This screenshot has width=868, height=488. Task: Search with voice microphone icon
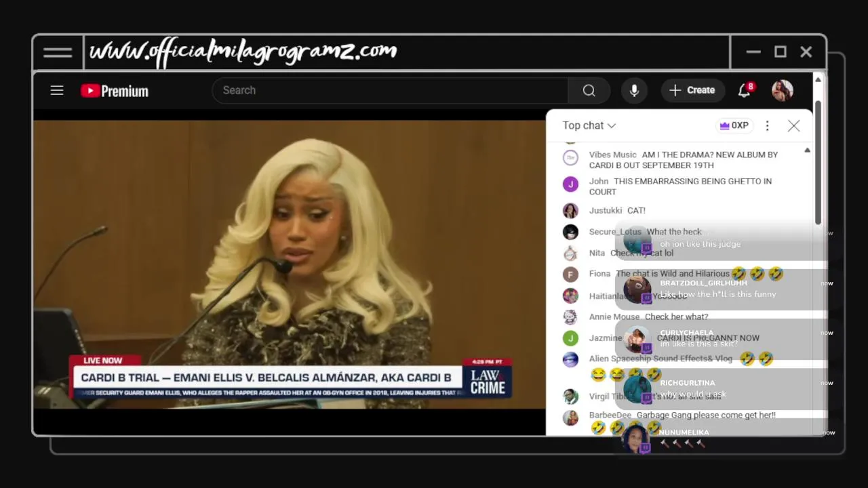coord(634,90)
